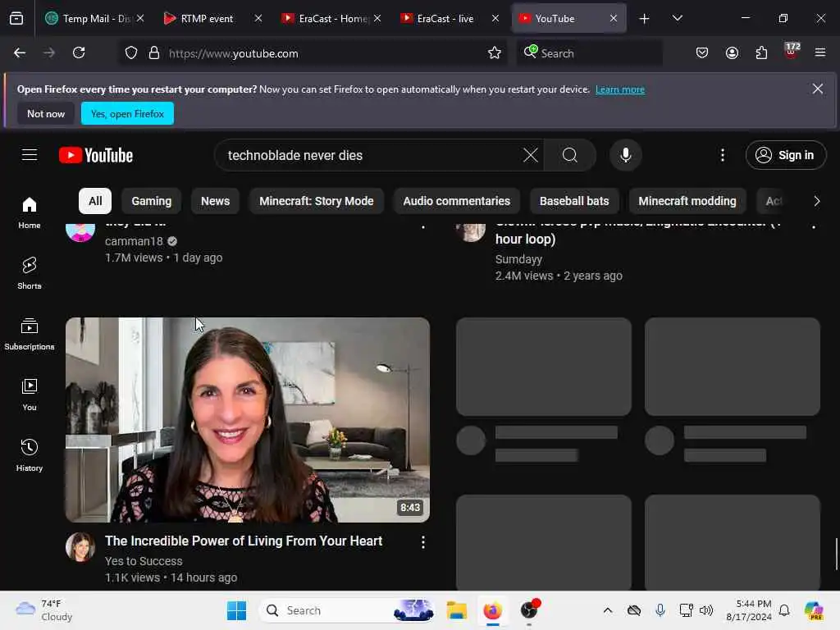Click the YouTube logo
The height and width of the screenshot is (630, 840).
click(x=96, y=155)
